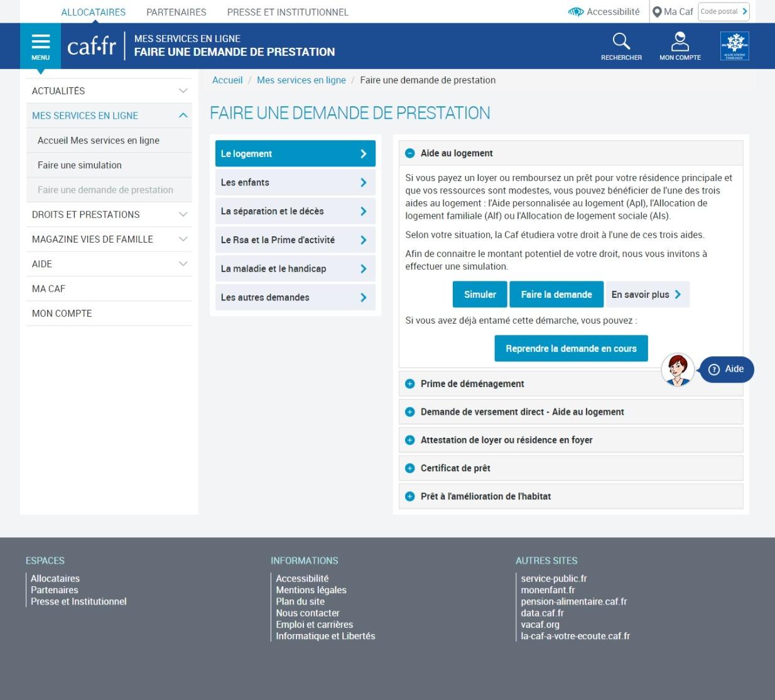
Task: Select La maladie et le handicap category
Action: 295,268
